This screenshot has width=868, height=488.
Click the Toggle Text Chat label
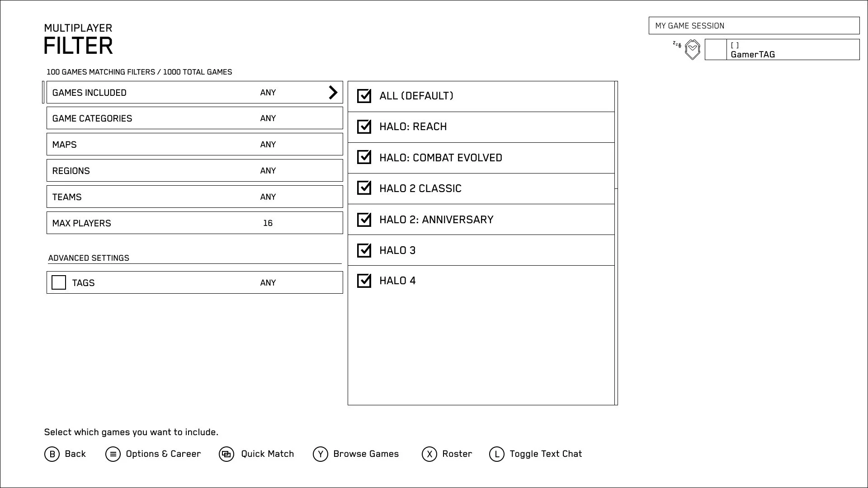pyautogui.click(x=546, y=454)
